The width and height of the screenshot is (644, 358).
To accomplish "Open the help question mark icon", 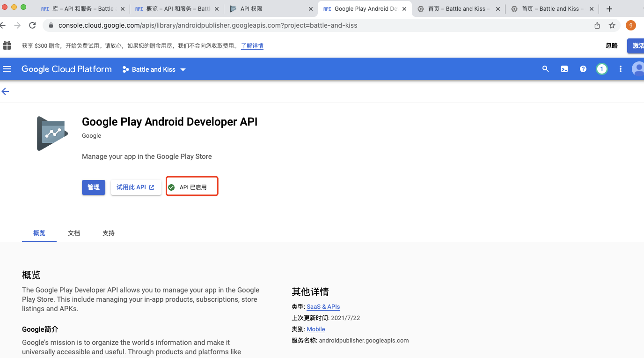I will coord(583,69).
